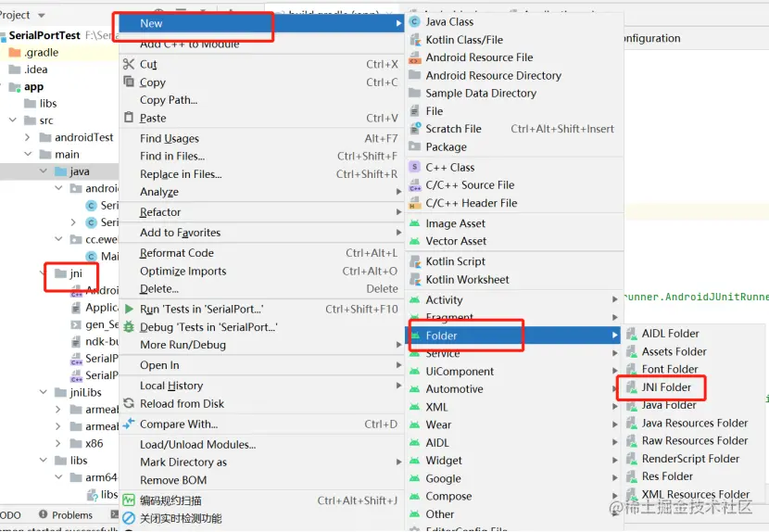Viewport: 769px width, 532px height.
Task: Click the Debug bug icon
Action: 129,327
